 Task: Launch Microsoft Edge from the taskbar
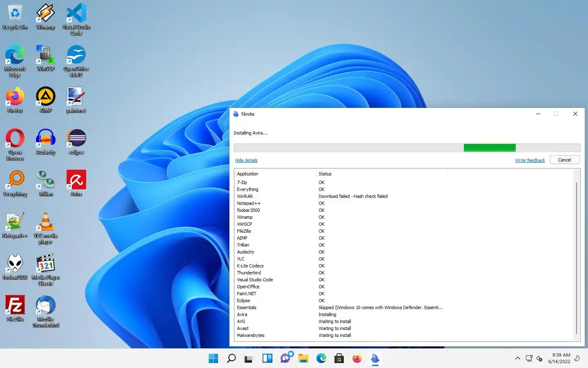321,359
